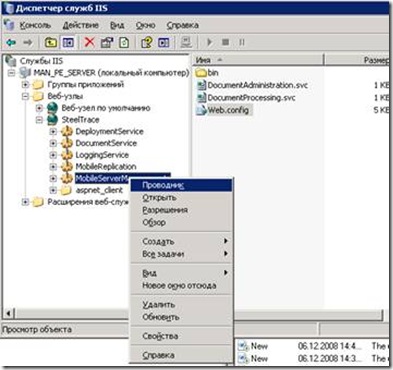The width and height of the screenshot is (393, 370).
Task: Open the Properties toolbar icon
Action: (107, 43)
